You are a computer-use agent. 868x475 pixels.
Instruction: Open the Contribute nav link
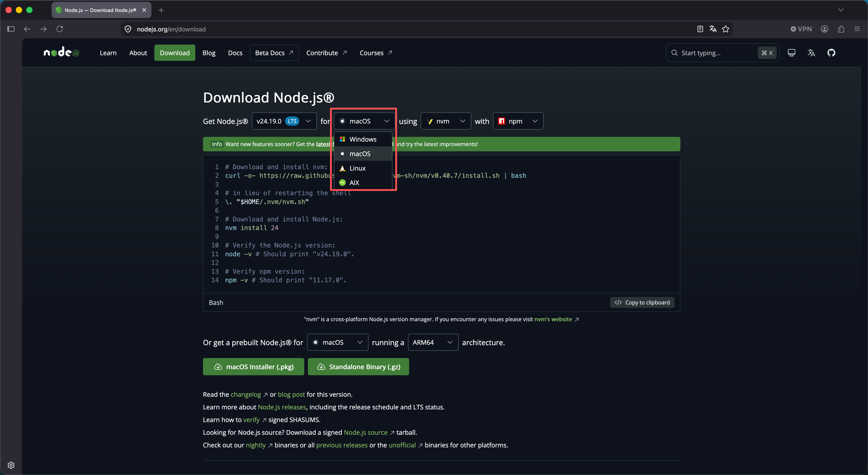click(x=326, y=53)
